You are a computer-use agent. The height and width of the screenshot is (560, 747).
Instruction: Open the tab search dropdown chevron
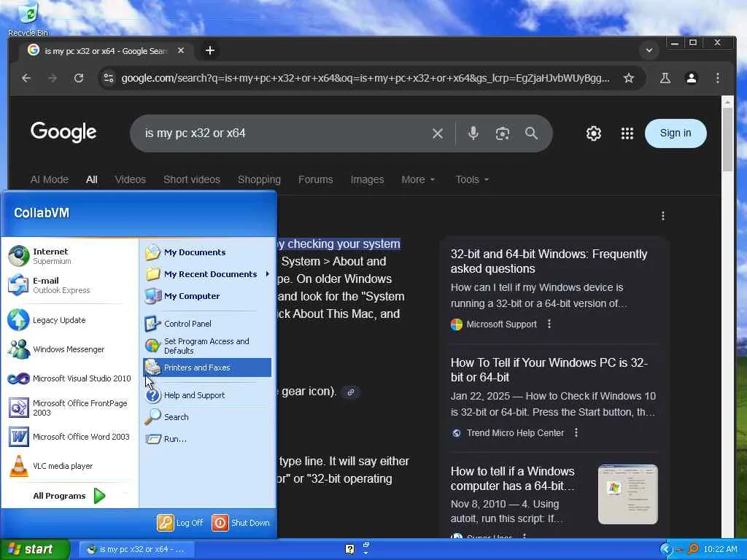pos(649,50)
